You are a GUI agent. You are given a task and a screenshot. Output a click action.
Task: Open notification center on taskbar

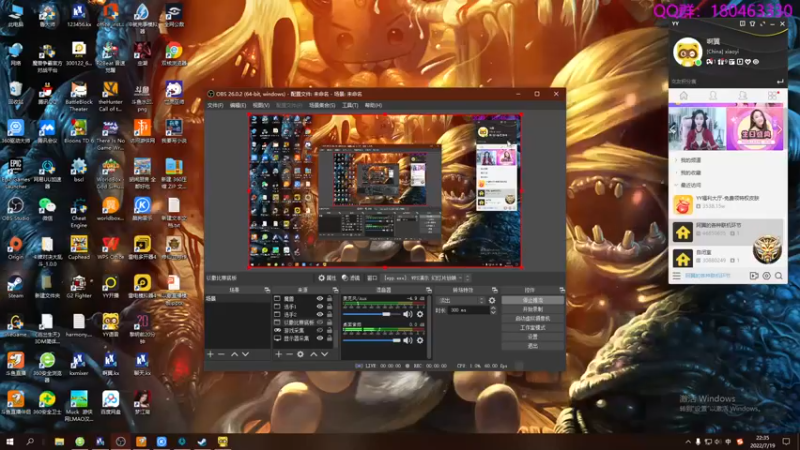(786, 442)
